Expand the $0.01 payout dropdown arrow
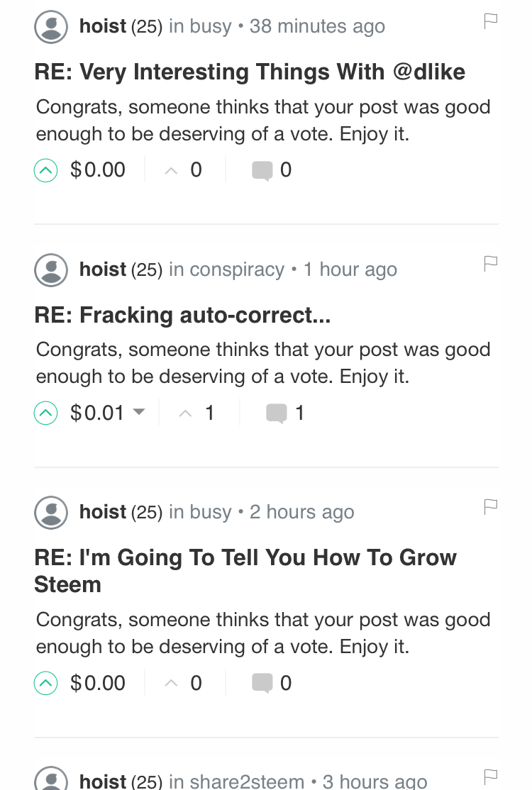This screenshot has height=790, width=532. 139,412
